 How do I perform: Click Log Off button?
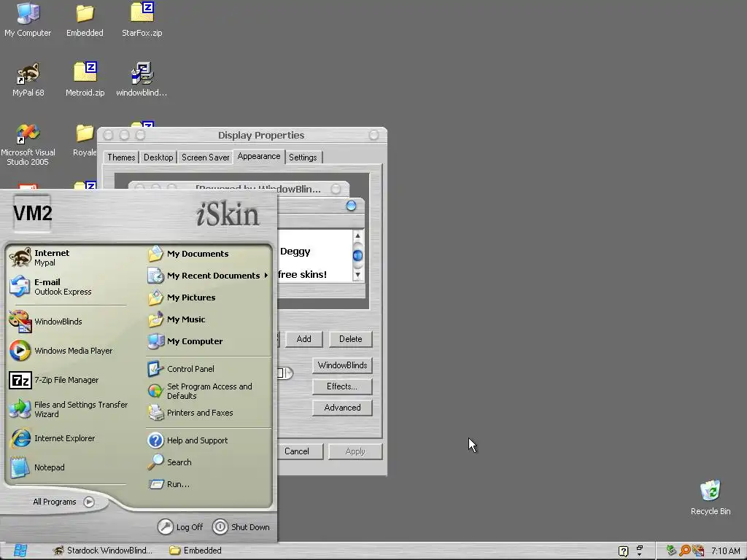tap(181, 526)
